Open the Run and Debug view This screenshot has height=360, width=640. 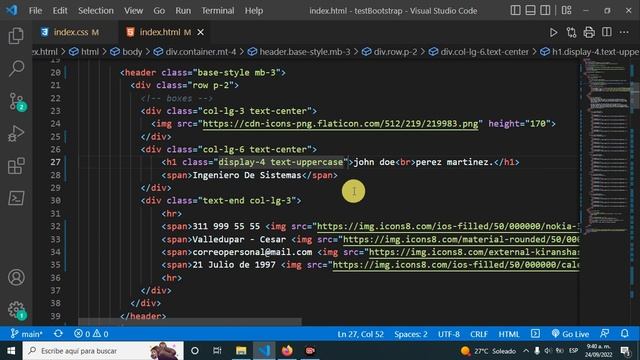click(16, 133)
